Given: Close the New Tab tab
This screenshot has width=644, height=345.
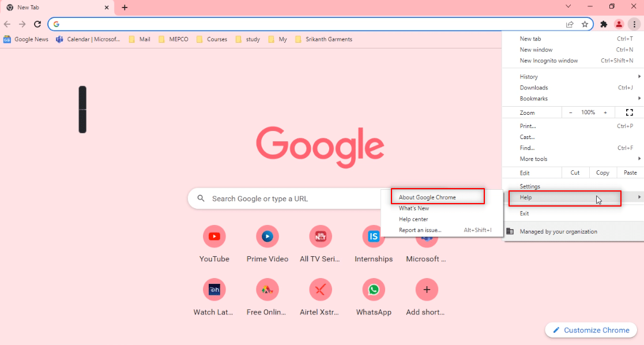Looking at the screenshot, I should click(x=107, y=7).
